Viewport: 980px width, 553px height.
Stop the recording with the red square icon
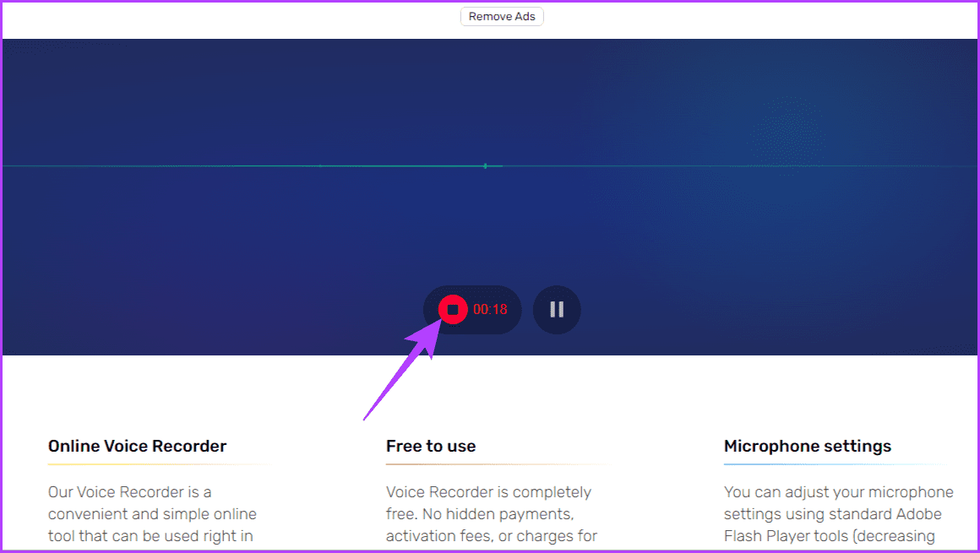click(451, 309)
